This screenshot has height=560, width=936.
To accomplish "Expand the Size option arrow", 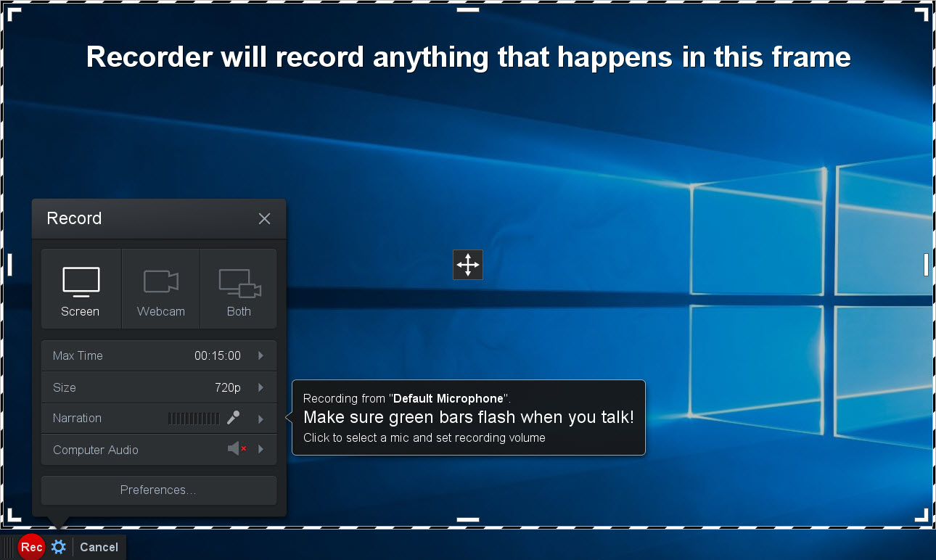I will coord(260,387).
